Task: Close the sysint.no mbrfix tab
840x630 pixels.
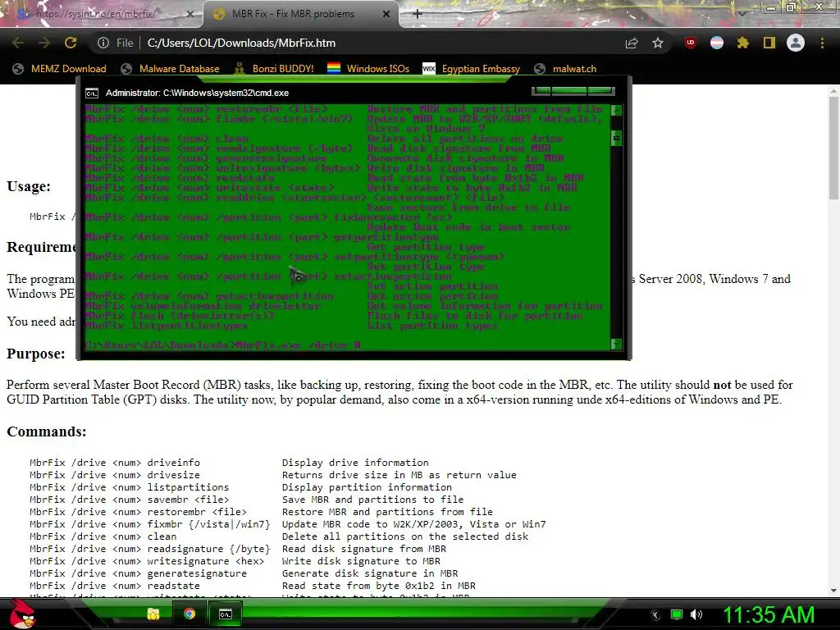Action: click(x=190, y=14)
